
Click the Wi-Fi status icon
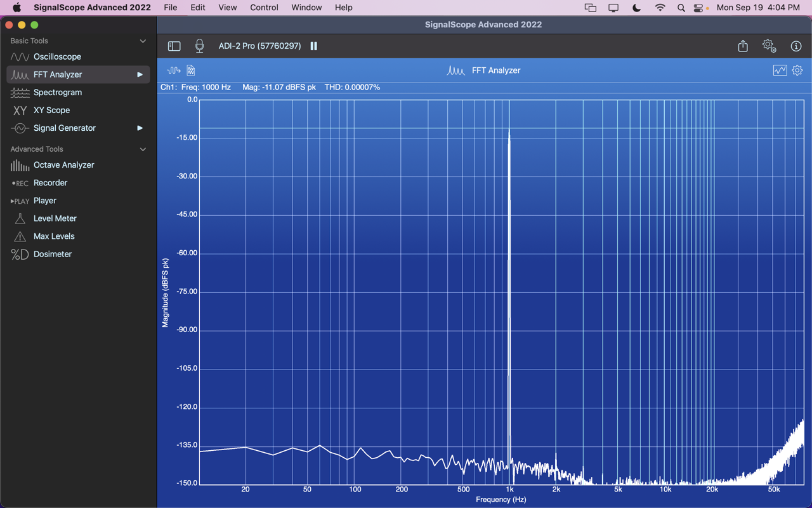660,8
